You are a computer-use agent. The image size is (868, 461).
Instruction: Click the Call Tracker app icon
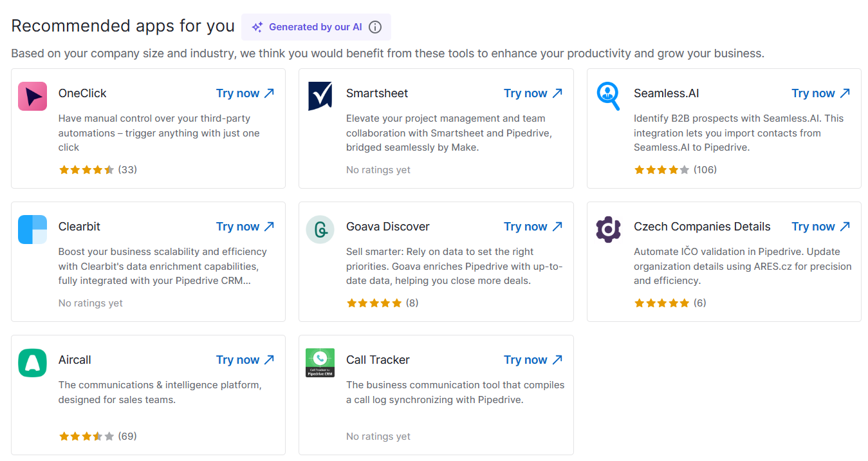point(320,362)
